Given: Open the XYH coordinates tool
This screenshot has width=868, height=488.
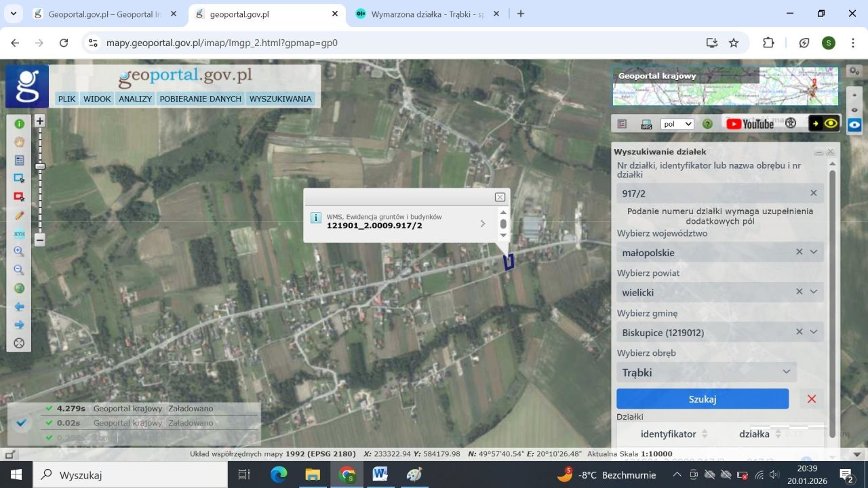Looking at the screenshot, I should (19, 234).
